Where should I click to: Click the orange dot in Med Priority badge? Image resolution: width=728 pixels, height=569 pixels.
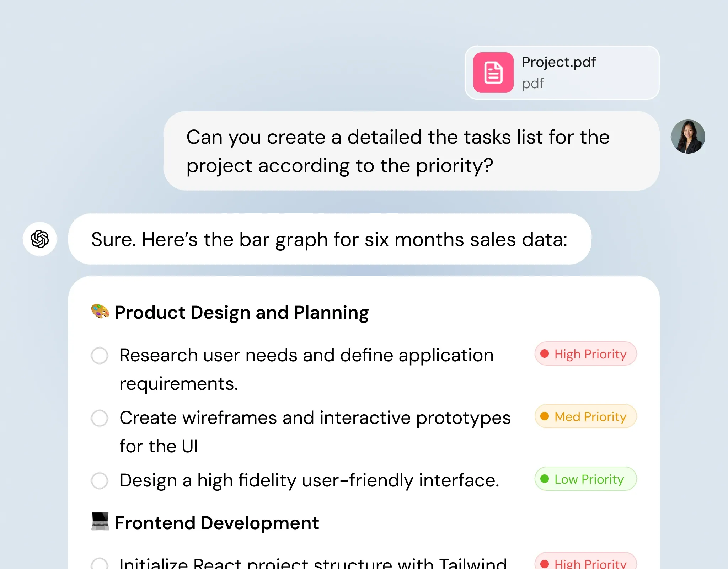tap(544, 416)
